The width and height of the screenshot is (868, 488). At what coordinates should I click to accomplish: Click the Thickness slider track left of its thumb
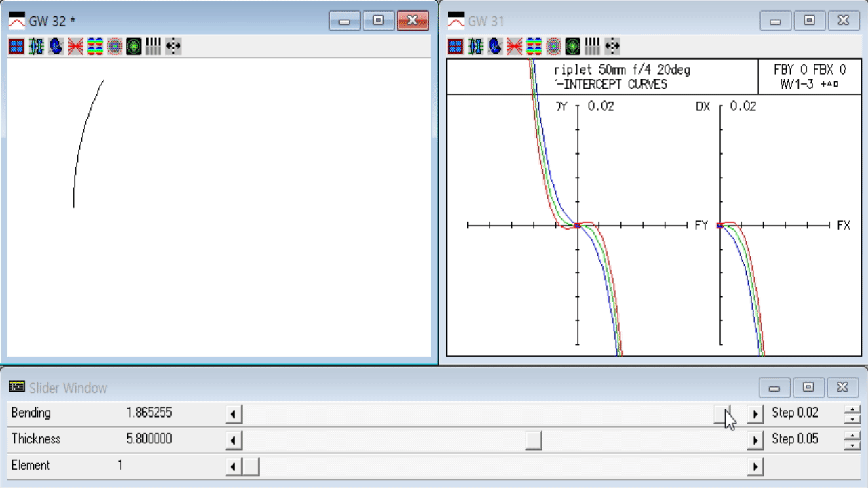383,440
